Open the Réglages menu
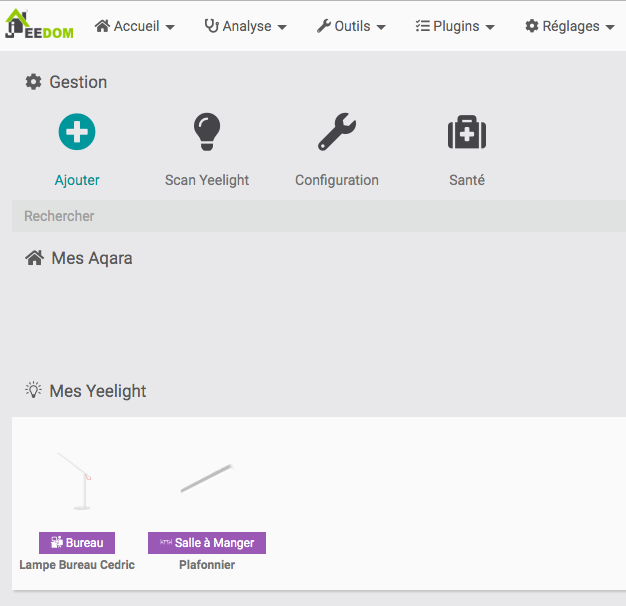Screen dimensions: 626x606 (570, 26)
